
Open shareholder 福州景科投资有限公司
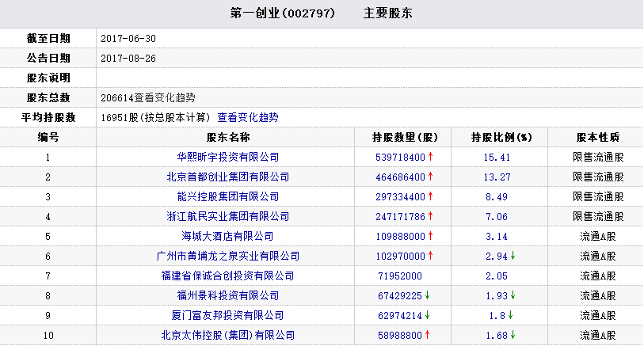click(x=228, y=295)
